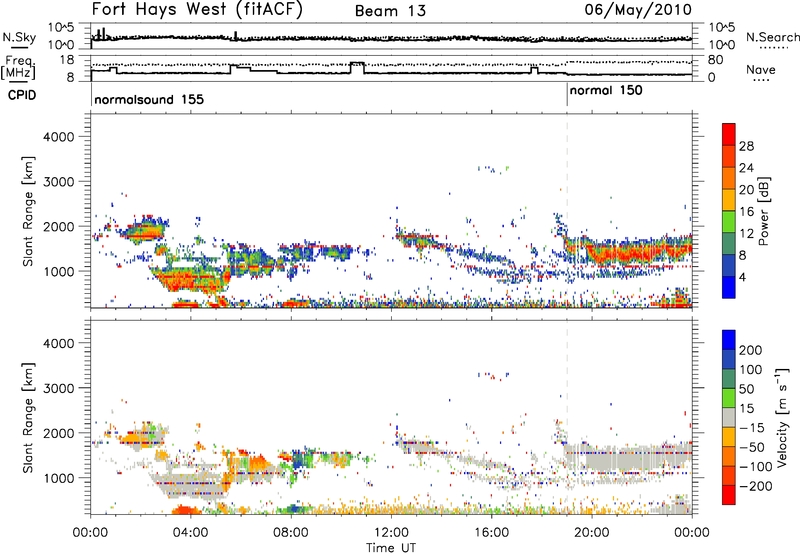Click the '80' Nave axis tick
The height and width of the screenshot is (554, 800).
[x=716, y=60]
